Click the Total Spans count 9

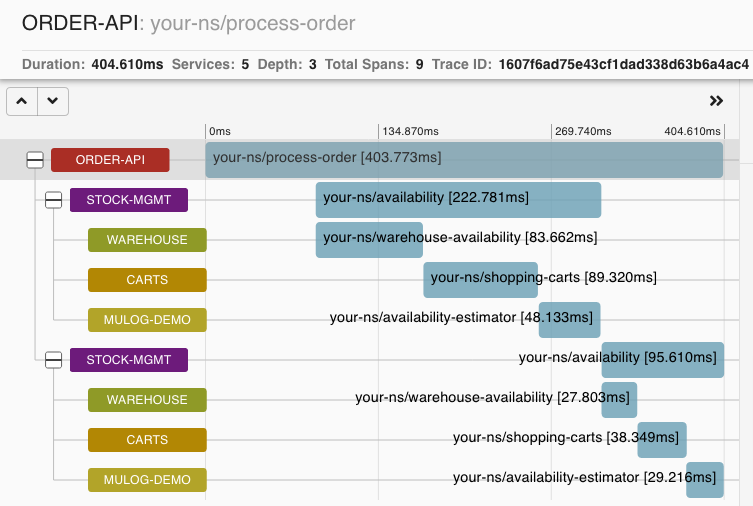[x=419, y=64]
